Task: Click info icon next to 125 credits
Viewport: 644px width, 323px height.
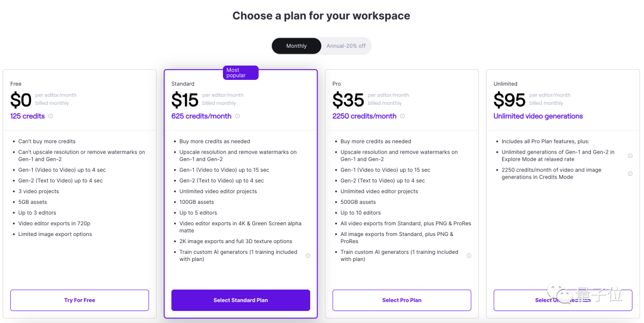Action: click(51, 116)
